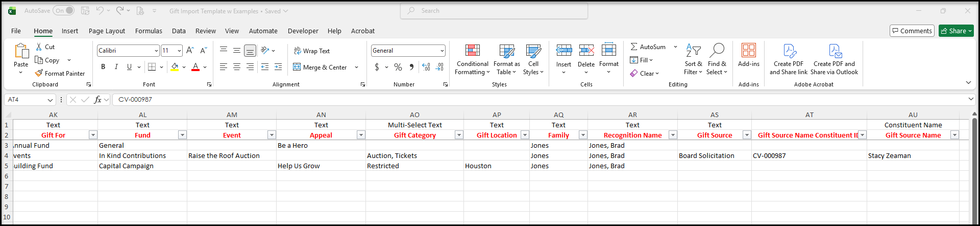Click the Delete cells icon
980x226 pixels.
click(x=586, y=50)
